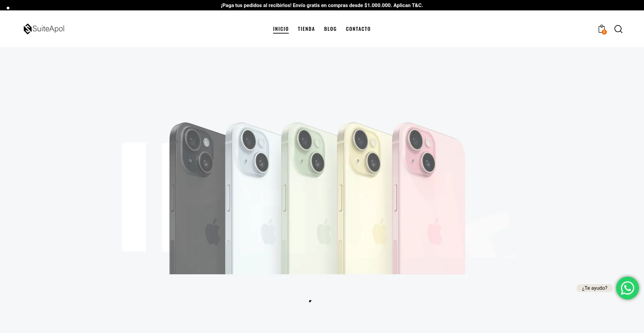Image resolution: width=644 pixels, height=333 pixels.
Task: Click the free shipping announcement banner text
Action: tap(322, 5)
